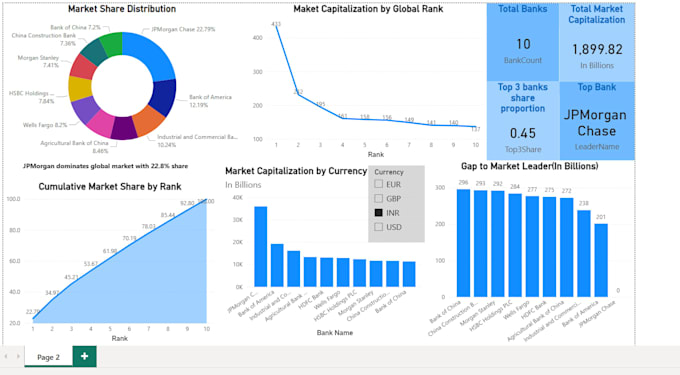Click the Total Banks card value 10
Image resolution: width=680 pixels, height=375 pixels.
pyautogui.click(x=523, y=44)
